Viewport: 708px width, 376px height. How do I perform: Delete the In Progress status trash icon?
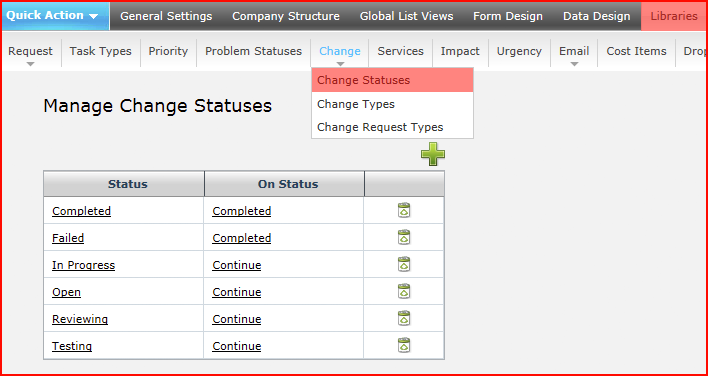tap(404, 264)
